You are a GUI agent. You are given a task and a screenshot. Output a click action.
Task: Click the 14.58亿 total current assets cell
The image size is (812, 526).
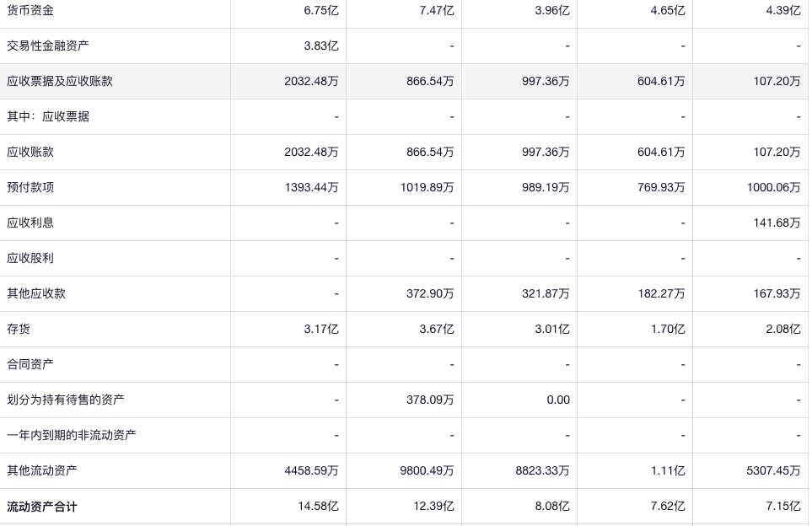tap(318, 507)
